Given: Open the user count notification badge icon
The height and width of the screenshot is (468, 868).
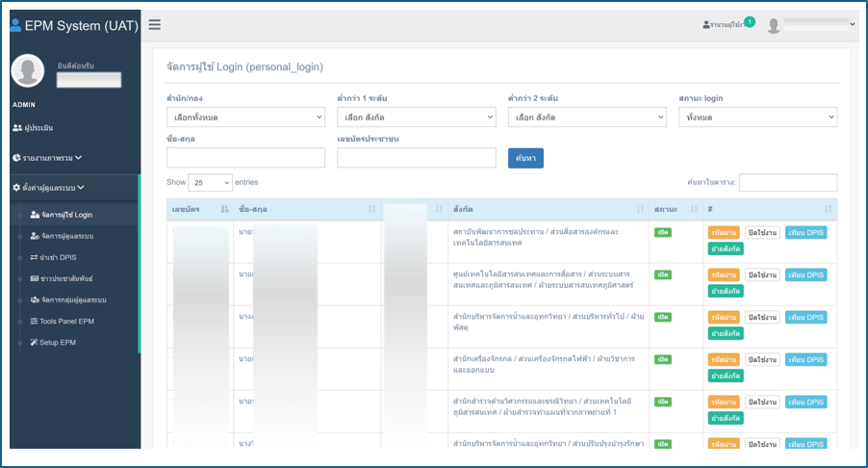Looking at the screenshot, I should 750,22.
